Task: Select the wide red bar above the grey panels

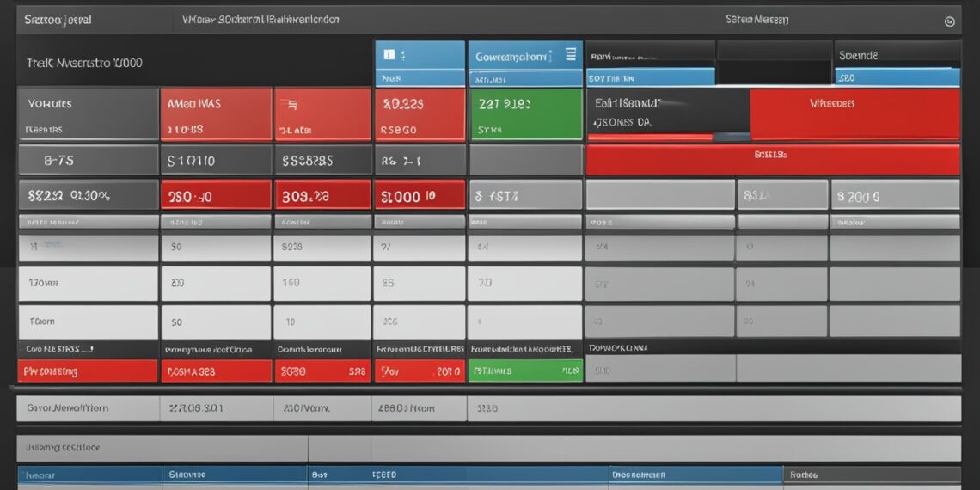Action: tap(773, 159)
